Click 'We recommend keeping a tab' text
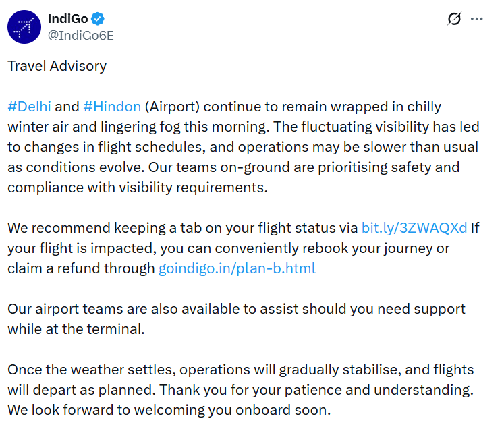504x429 pixels. (94, 228)
